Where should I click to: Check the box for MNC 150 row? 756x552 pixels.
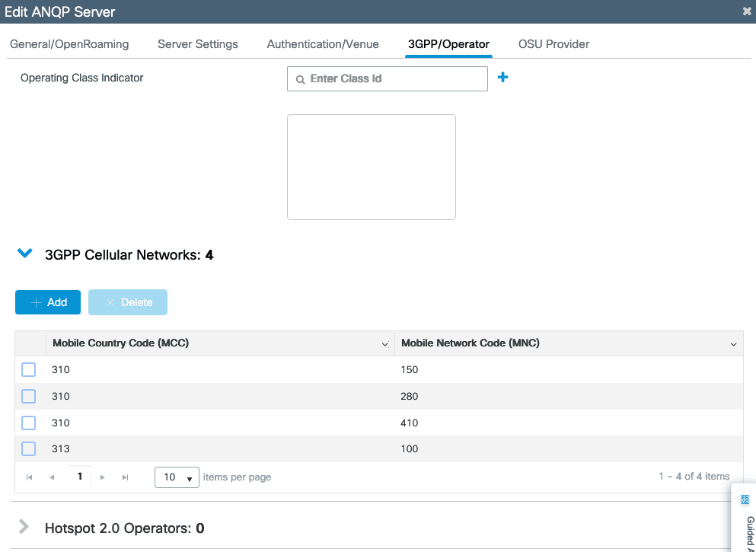click(x=29, y=370)
